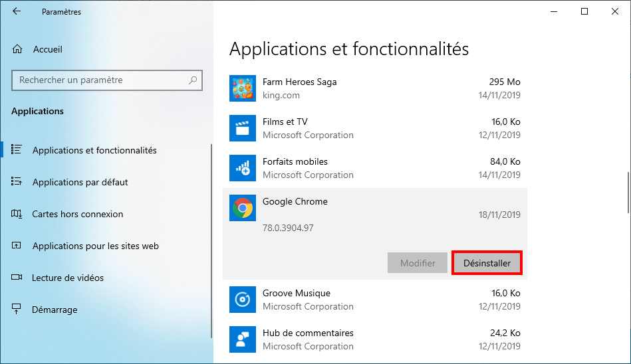The image size is (631, 364).
Task: Click Chrome version 78.0.3904.97 text
Action: click(288, 228)
